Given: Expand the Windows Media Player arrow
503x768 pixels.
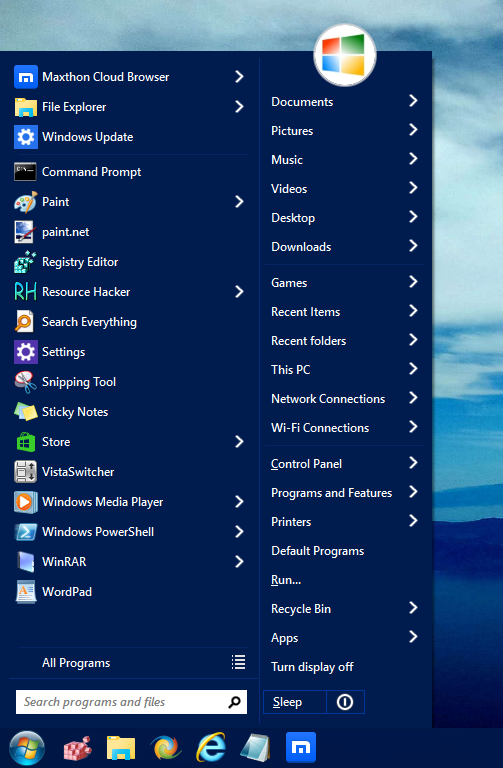Looking at the screenshot, I should click(x=239, y=502).
